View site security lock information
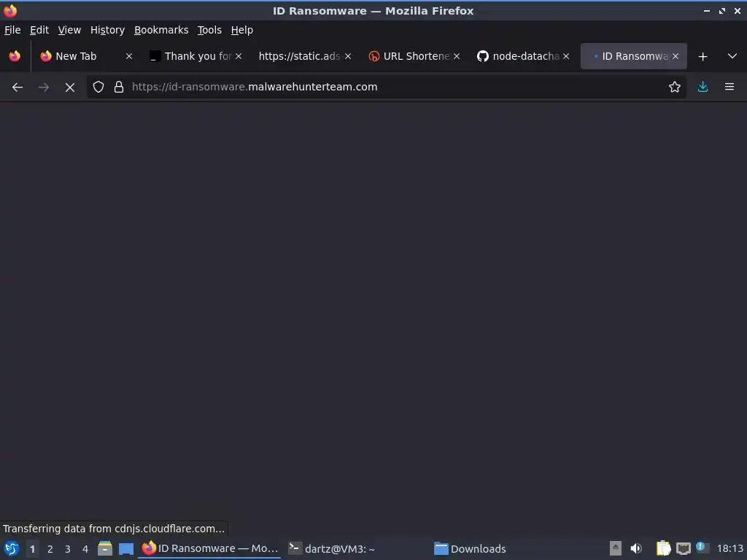The height and width of the screenshot is (560, 747). [x=119, y=87]
